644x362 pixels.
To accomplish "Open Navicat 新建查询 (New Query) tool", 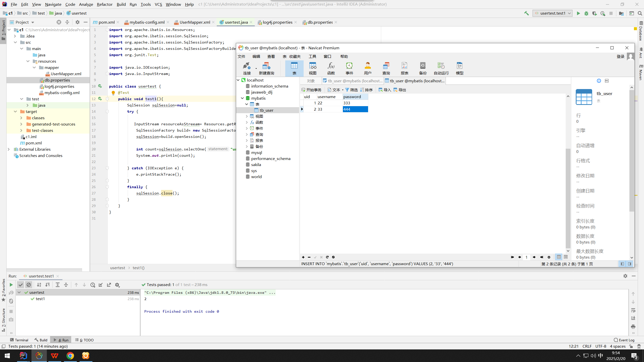I will (266, 68).
